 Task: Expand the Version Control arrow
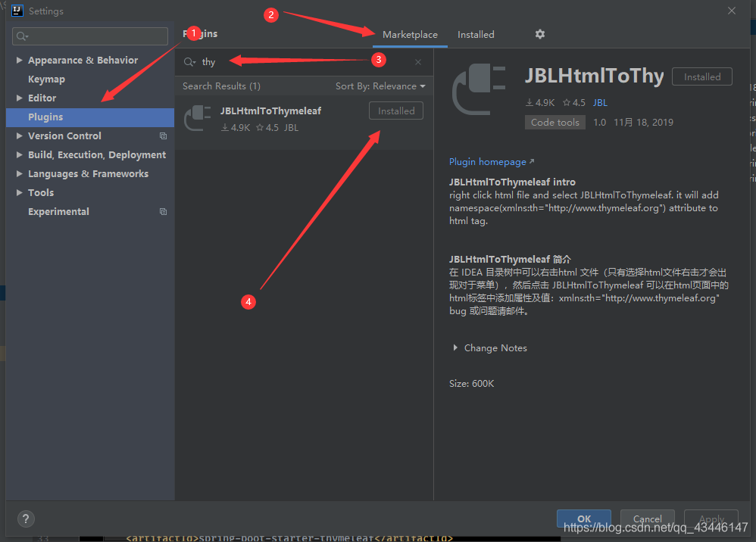[19, 135]
